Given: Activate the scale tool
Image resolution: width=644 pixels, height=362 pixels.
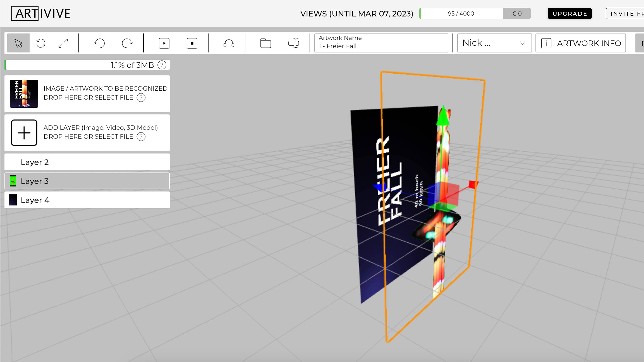Looking at the screenshot, I should point(63,43).
